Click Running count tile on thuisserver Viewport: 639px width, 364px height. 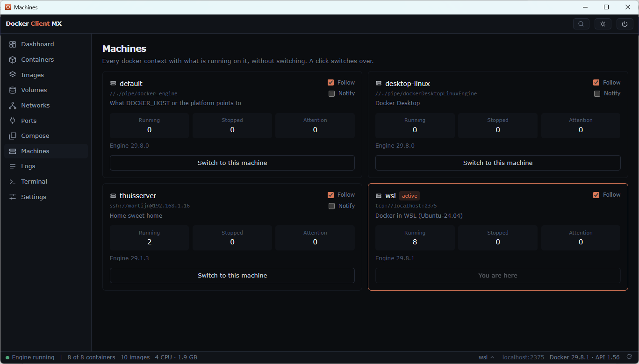149,238
